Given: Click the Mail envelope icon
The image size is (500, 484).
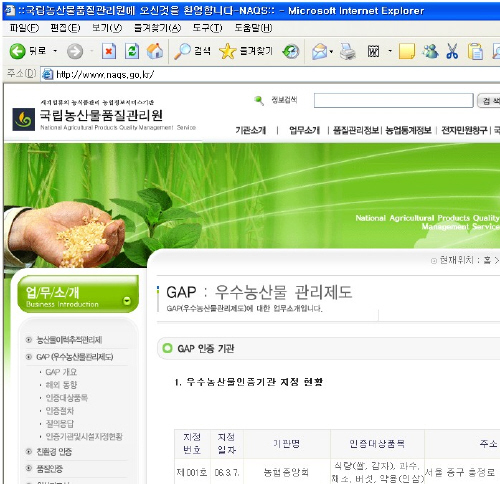Looking at the screenshot, I should click(319, 52).
